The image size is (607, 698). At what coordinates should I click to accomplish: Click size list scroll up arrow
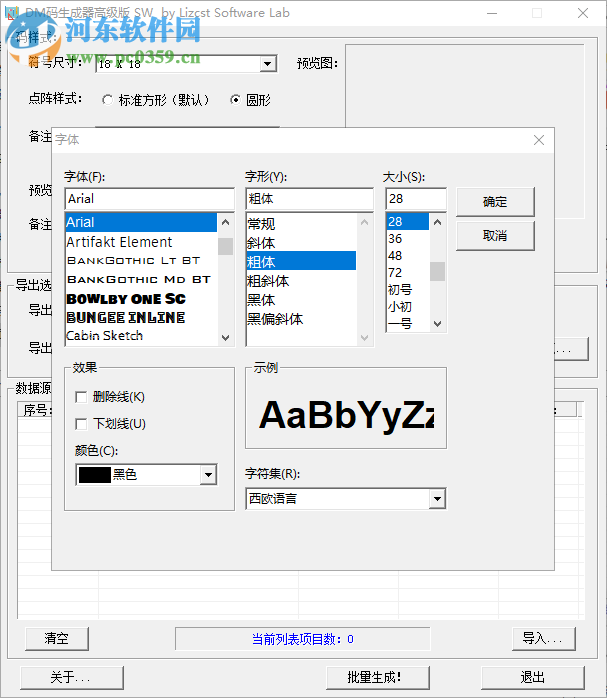click(437, 222)
